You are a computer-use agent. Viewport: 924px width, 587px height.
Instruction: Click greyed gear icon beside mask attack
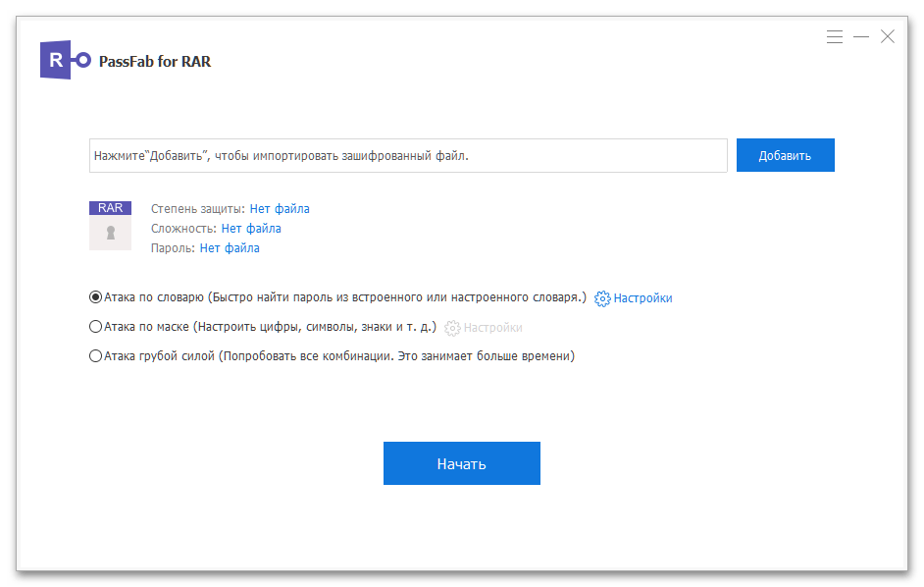(x=452, y=328)
